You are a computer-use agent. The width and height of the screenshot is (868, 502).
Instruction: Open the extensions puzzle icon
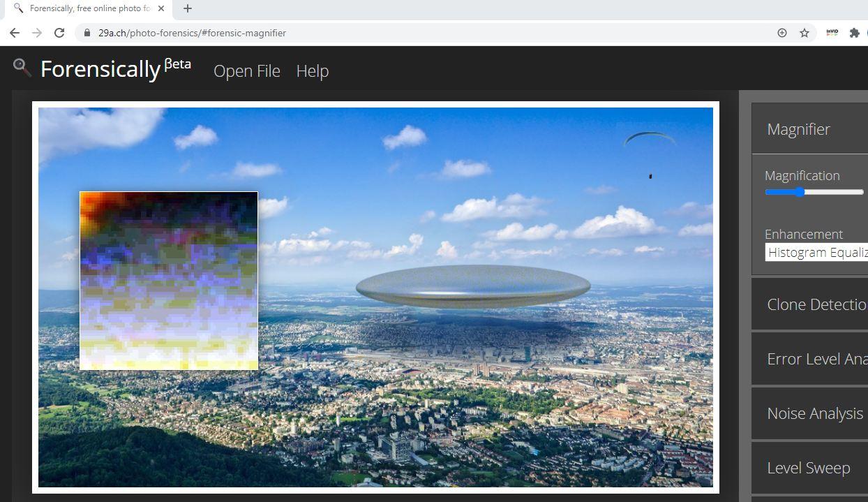pos(854,33)
